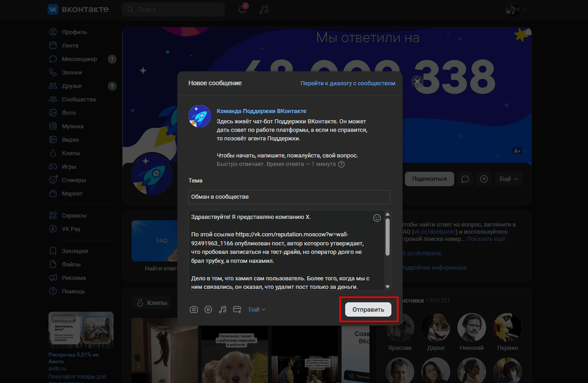Click the Маркет bag icon
The height and width of the screenshot is (383, 588).
click(x=53, y=193)
